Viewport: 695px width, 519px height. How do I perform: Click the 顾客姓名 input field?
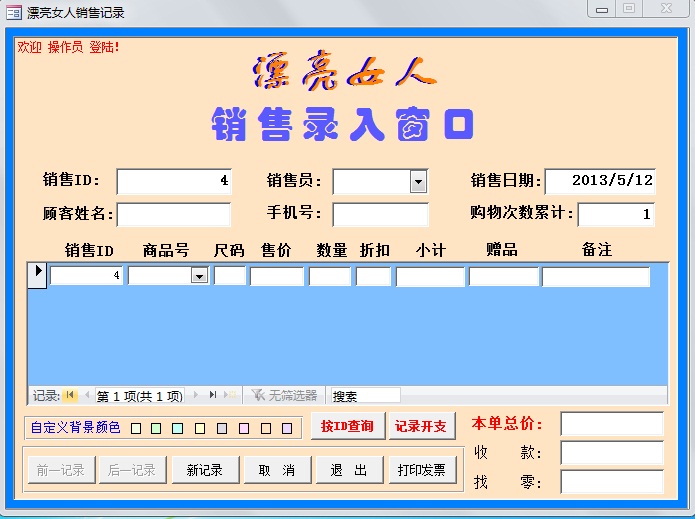tap(174, 215)
